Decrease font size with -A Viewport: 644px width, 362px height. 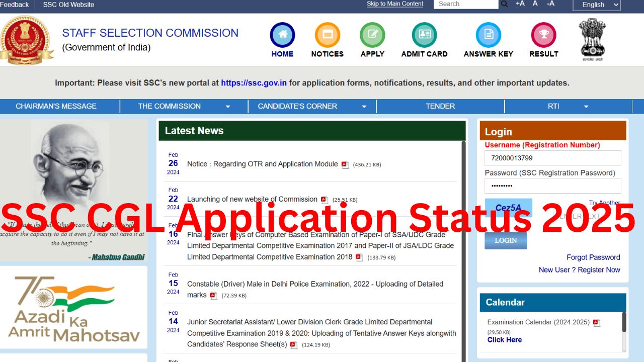click(x=550, y=4)
